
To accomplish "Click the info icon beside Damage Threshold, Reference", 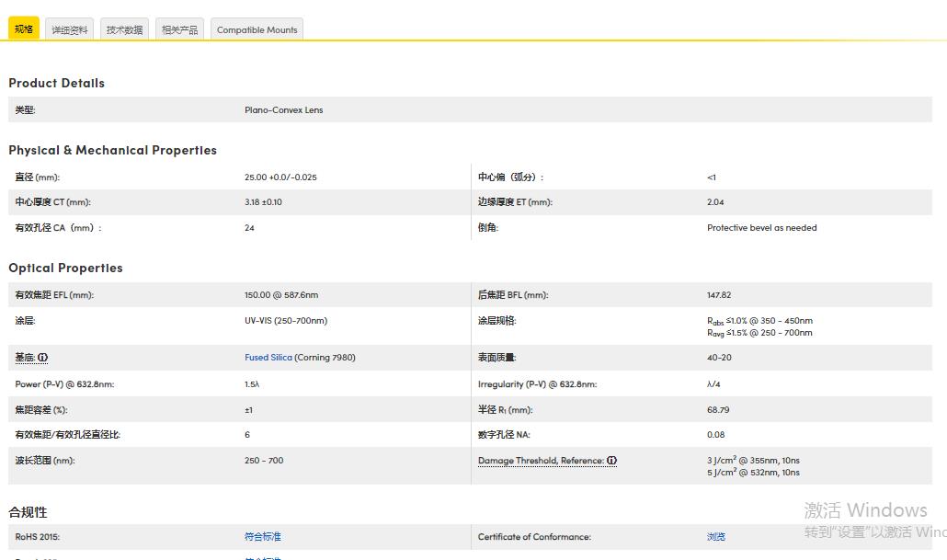I will tap(612, 461).
